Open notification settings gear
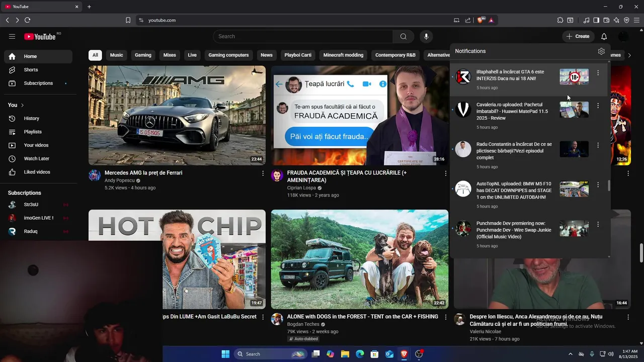 [601, 51]
